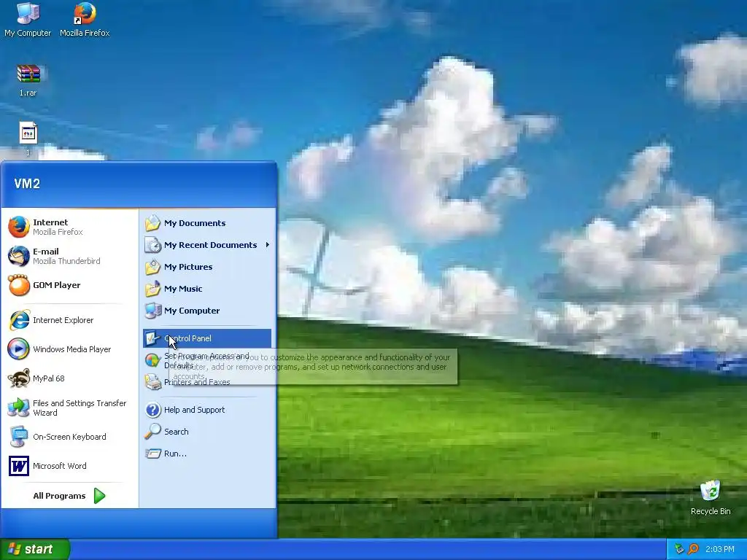Launch Microsoft Word from Start menu
Image resolution: width=747 pixels, height=560 pixels.
click(x=69, y=466)
